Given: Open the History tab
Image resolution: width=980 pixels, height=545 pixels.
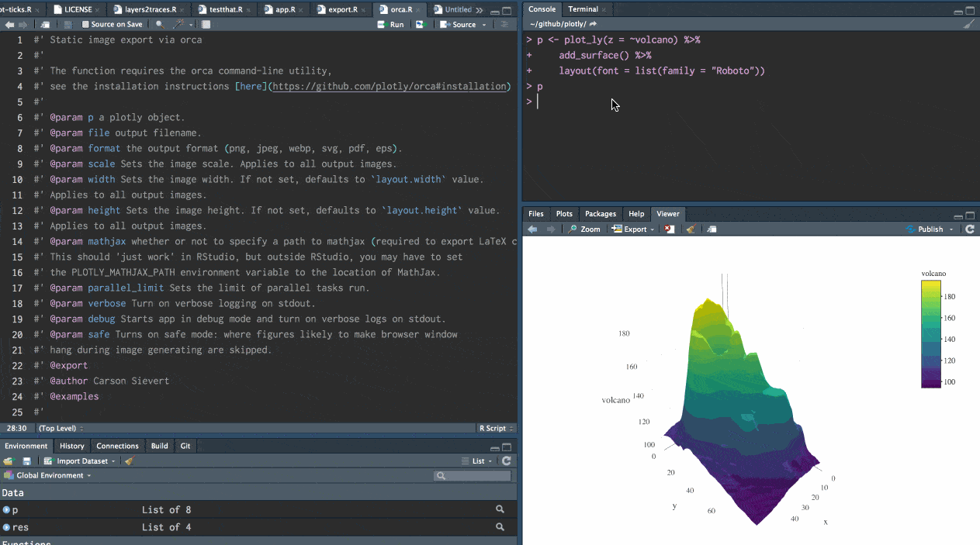Looking at the screenshot, I should (72, 446).
